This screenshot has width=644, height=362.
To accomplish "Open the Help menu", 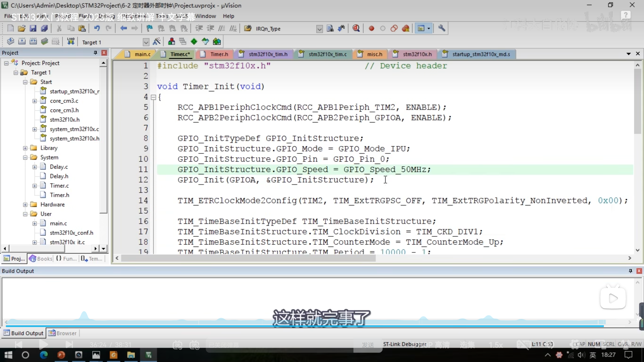I will tap(228, 16).
